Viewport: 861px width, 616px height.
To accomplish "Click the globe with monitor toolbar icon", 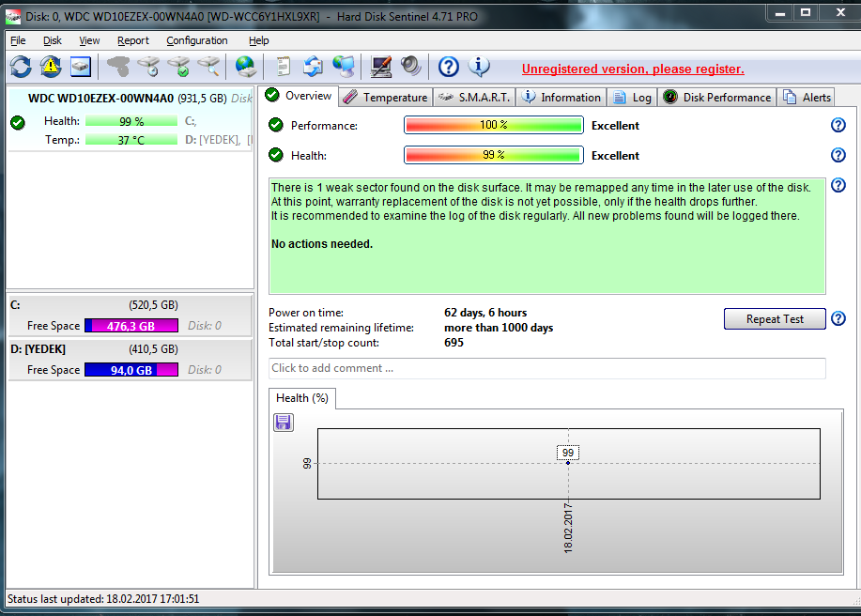I will coord(344,67).
